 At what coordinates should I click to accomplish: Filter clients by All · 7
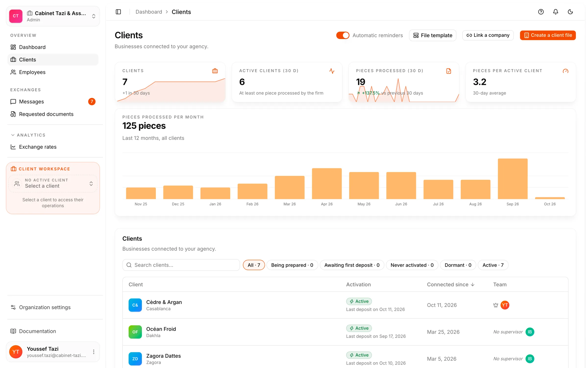[254, 265]
